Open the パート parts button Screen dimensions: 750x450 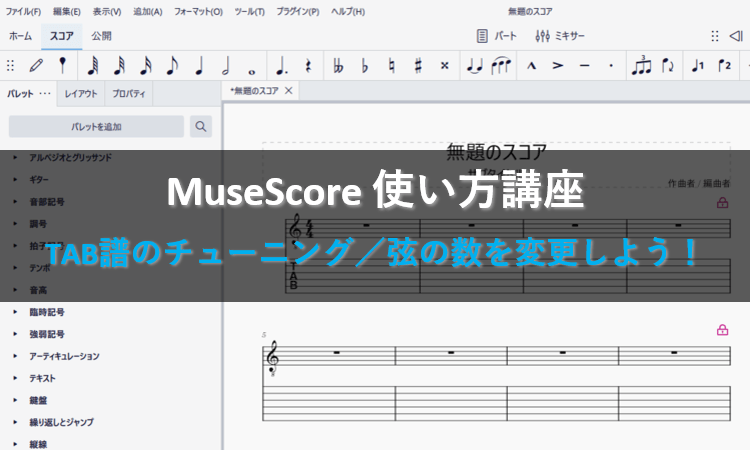tap(496, 36)
